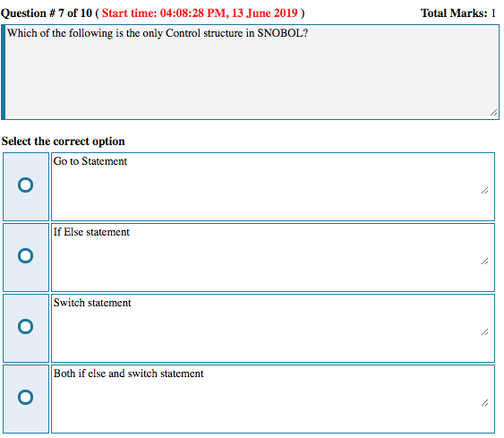The width and height of the screenshot is (504, 438).
Task: Click the 'If Else statement' answer text area
Action: point(273,257)
